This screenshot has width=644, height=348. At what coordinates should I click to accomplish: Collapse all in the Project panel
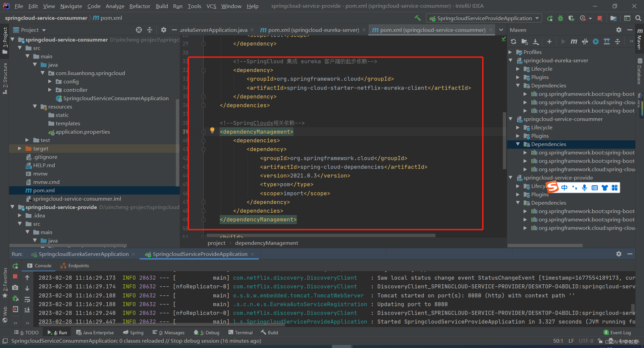[x=150, y=30]
